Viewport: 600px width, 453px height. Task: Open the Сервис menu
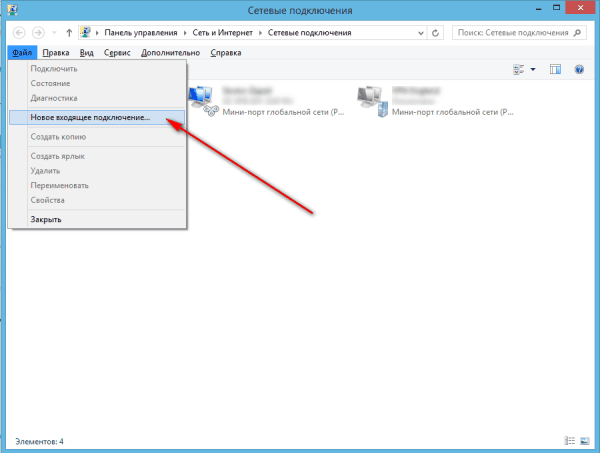117,53
